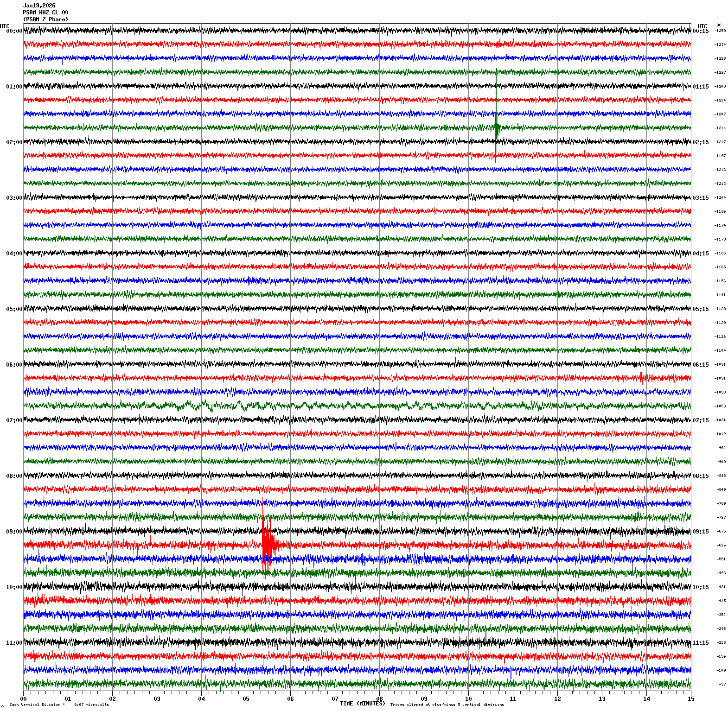This screenshot has width=728, height=711.
Task: Click the Jan19,2026 date header
Action: (39, 6)
